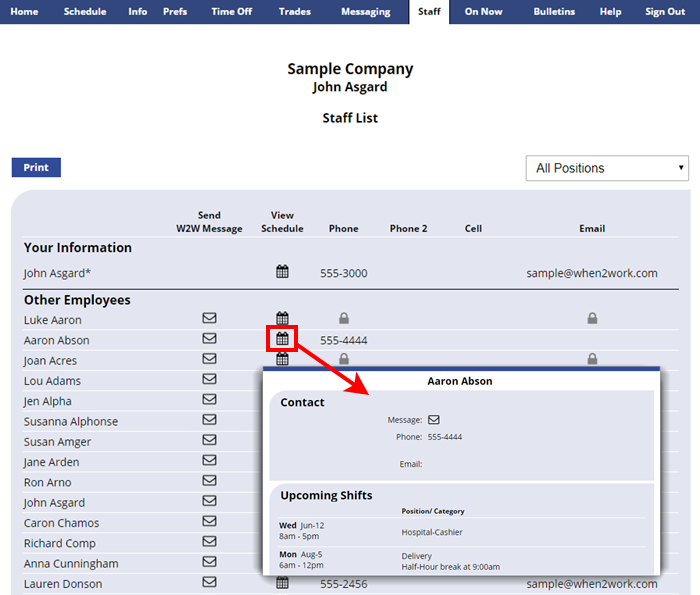Click the Jen Alpha name

point(47,401)
